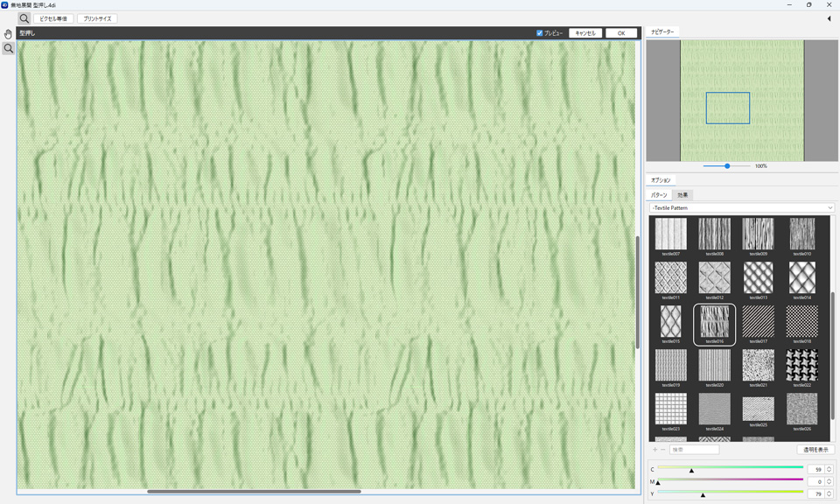Select the textile023 grid pattern
Image resolution: width=840 pixels, height=504 pixels.
tap(670, 409)
